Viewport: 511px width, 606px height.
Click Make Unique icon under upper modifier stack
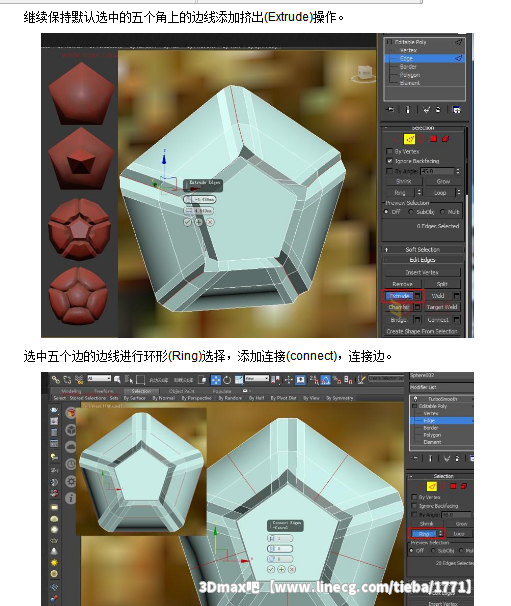(x=426, y=110)
